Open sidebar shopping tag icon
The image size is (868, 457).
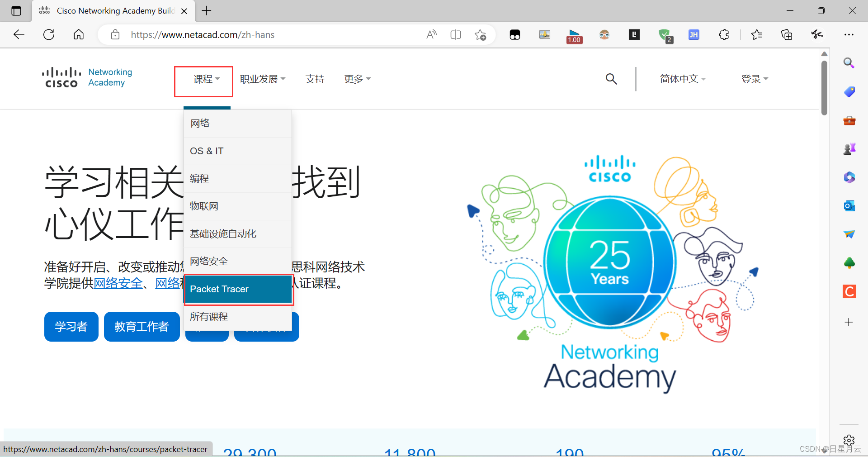849,92
